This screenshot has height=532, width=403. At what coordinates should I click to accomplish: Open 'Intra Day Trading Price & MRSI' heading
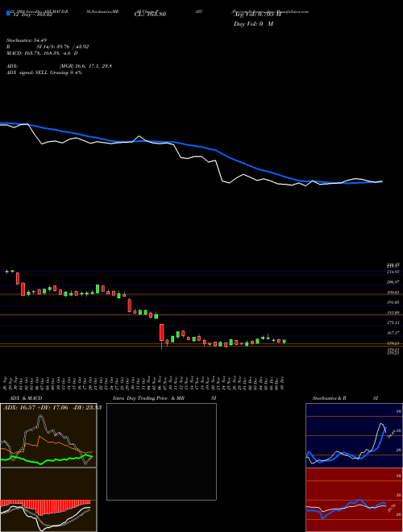[x=165, y=398]
